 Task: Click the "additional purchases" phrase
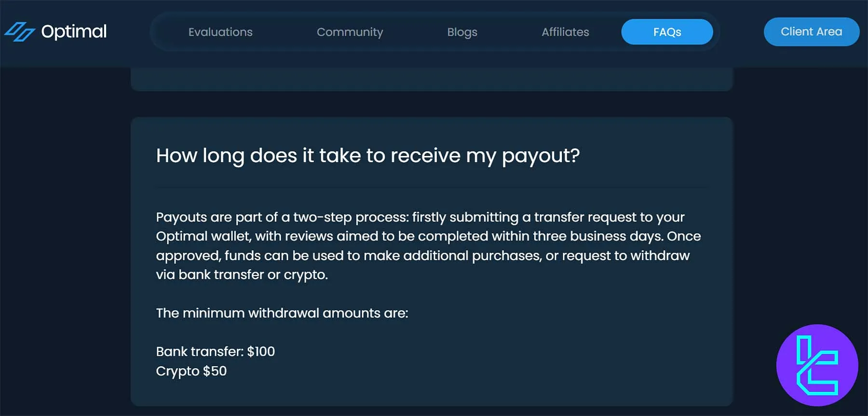[x=472, y=256]
